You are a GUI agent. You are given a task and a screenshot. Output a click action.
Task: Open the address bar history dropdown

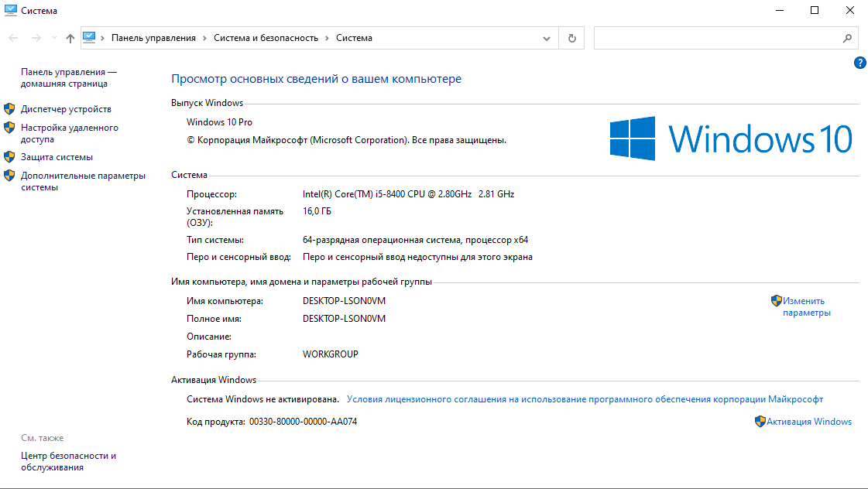547,38
